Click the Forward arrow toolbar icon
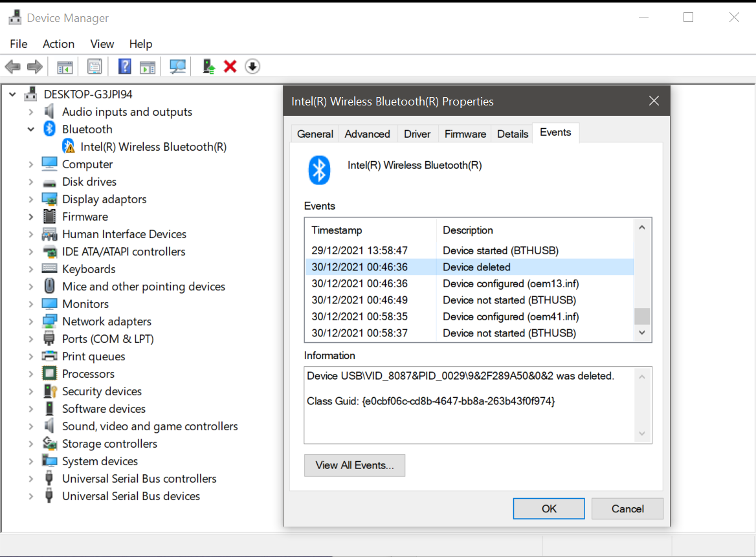 [35, 67]
